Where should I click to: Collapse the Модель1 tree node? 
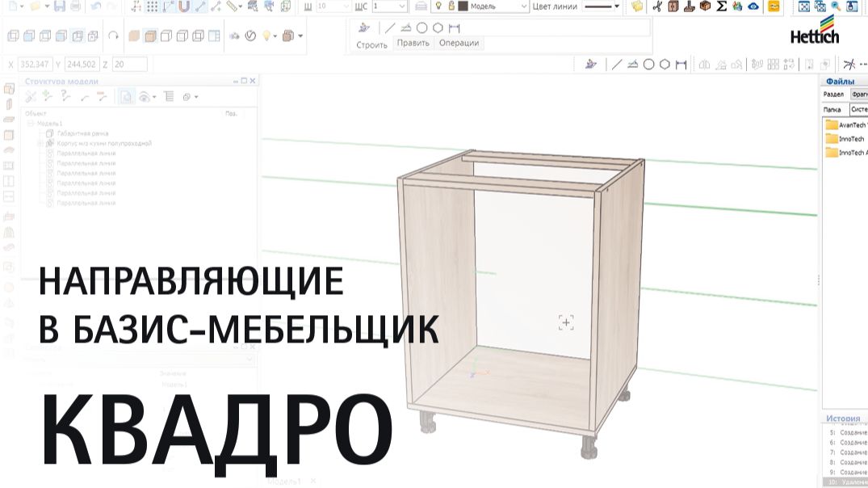coord(31,124)
